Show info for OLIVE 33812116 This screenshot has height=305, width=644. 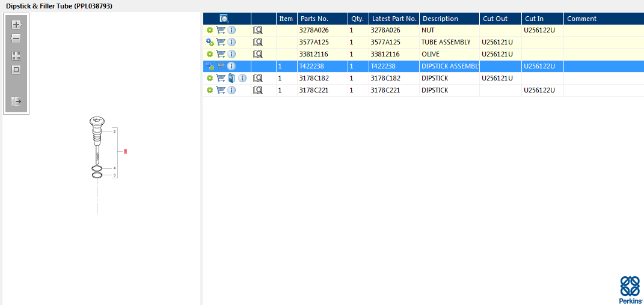[232, 54]
